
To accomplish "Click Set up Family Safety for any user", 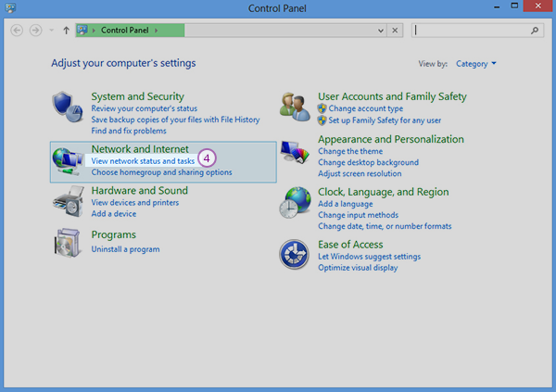I will tap(385, 120).
